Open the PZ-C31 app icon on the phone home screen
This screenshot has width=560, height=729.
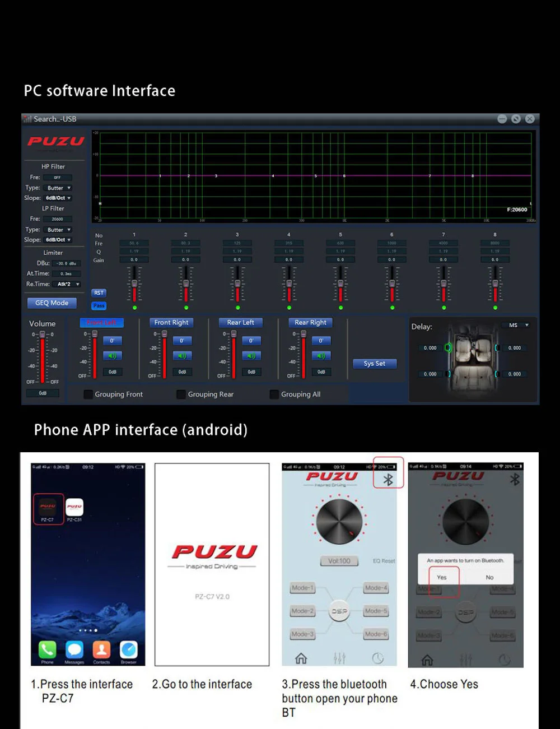[74, 507]
